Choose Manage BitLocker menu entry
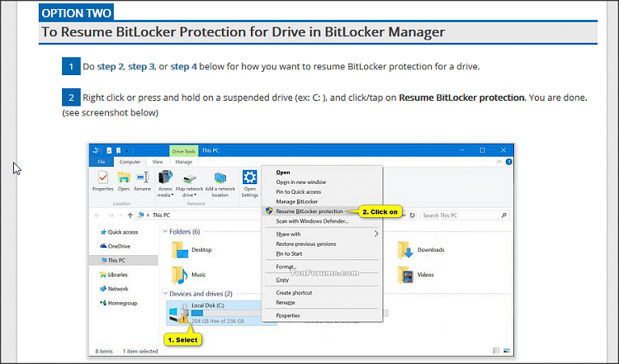Image resolution: width=619 pixels, height=364 pixels. 297,201
